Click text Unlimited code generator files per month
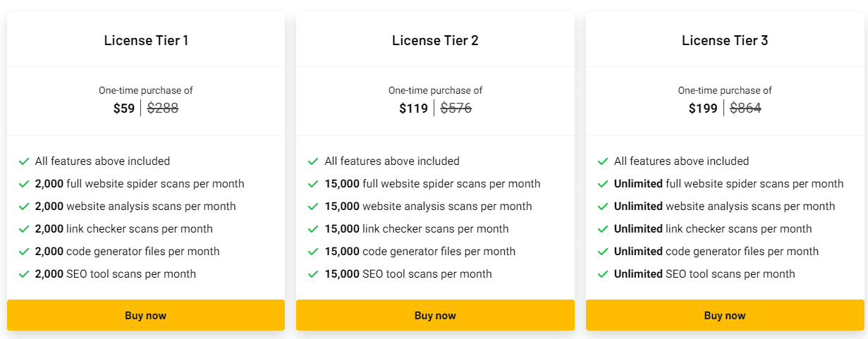868x339 pixels. pos(716,252)
